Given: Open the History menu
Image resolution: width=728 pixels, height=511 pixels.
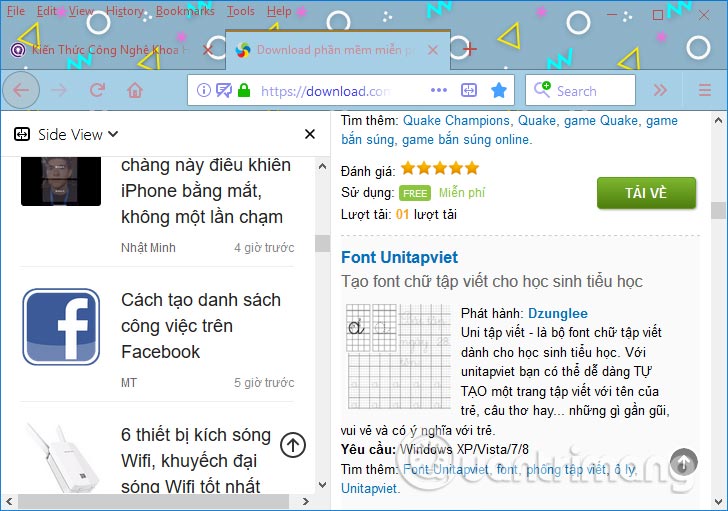Looking at the screenshot, I should [124, 11].
